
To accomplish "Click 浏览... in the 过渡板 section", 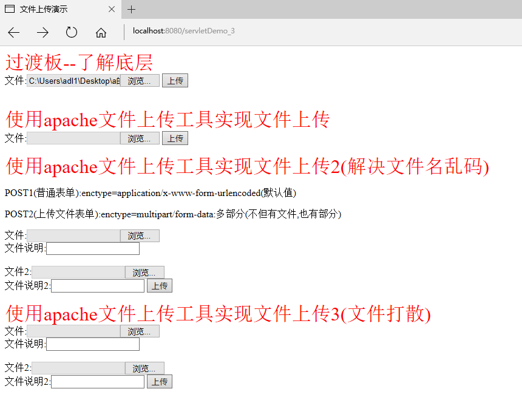I will 140,81.
